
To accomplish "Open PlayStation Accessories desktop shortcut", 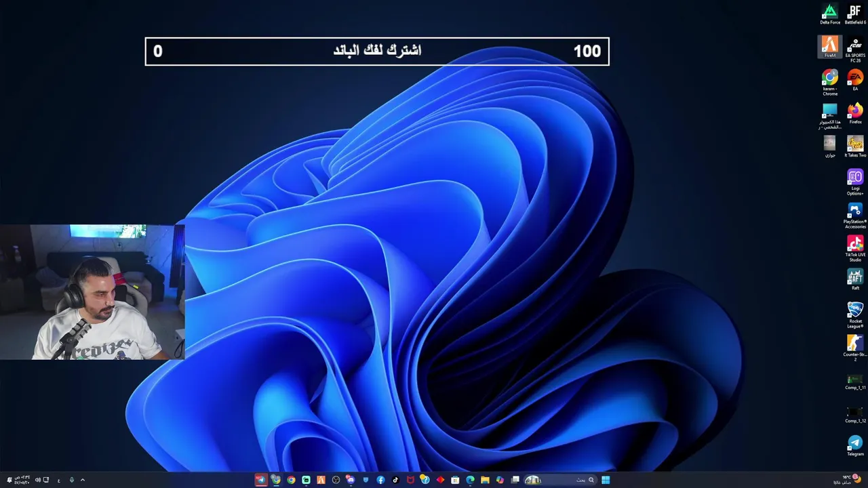I will pyautogui.click(x=855, y=216).
